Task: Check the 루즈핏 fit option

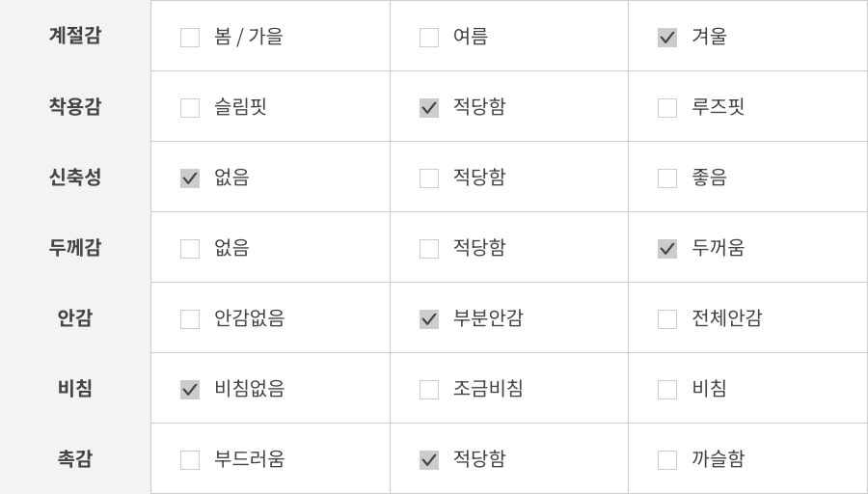Action: 667,108
